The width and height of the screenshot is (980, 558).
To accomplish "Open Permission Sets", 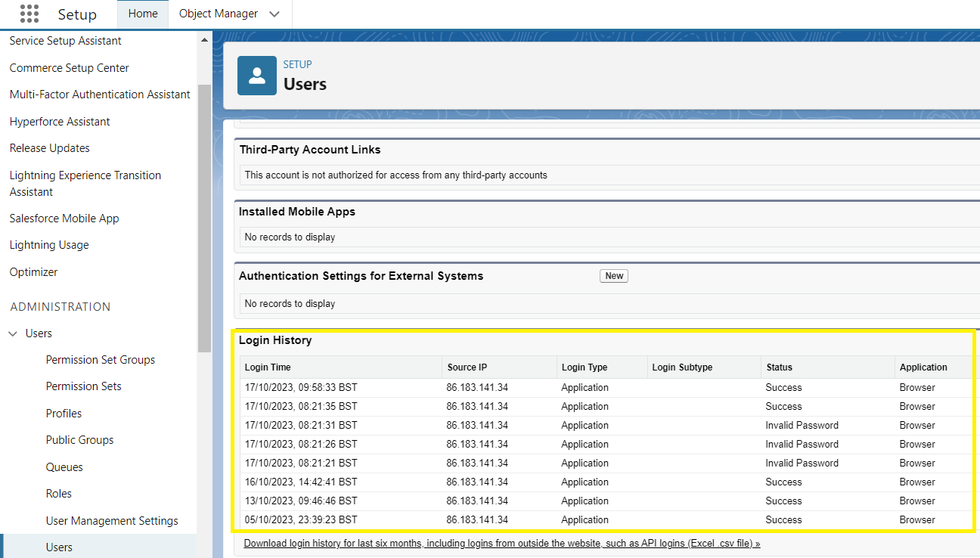I will point(84,386).
